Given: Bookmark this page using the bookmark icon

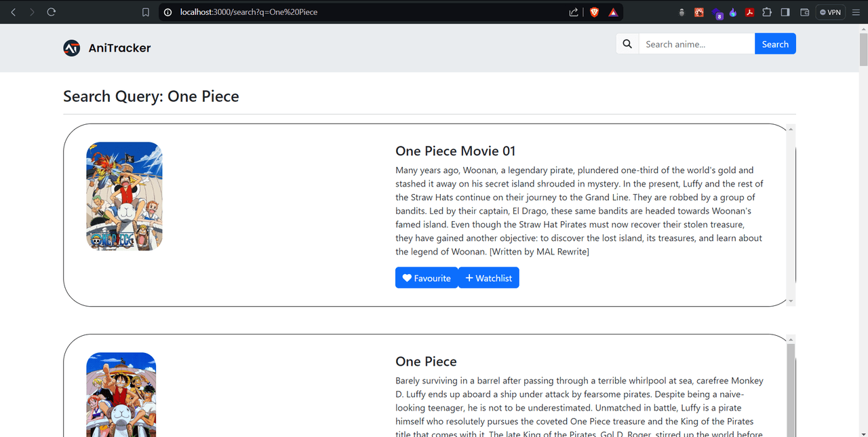Looking at the screenshot, I should tap(145, 12).
